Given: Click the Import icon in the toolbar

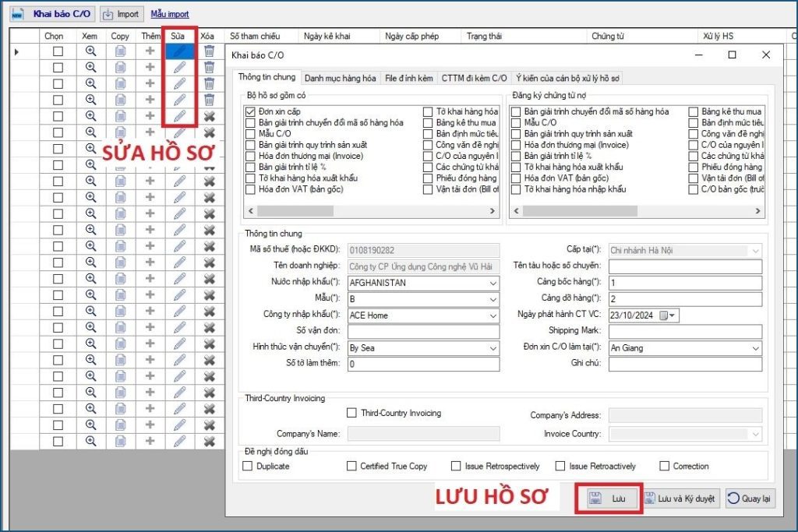Looking at the screenshot, I should point(108,14).
